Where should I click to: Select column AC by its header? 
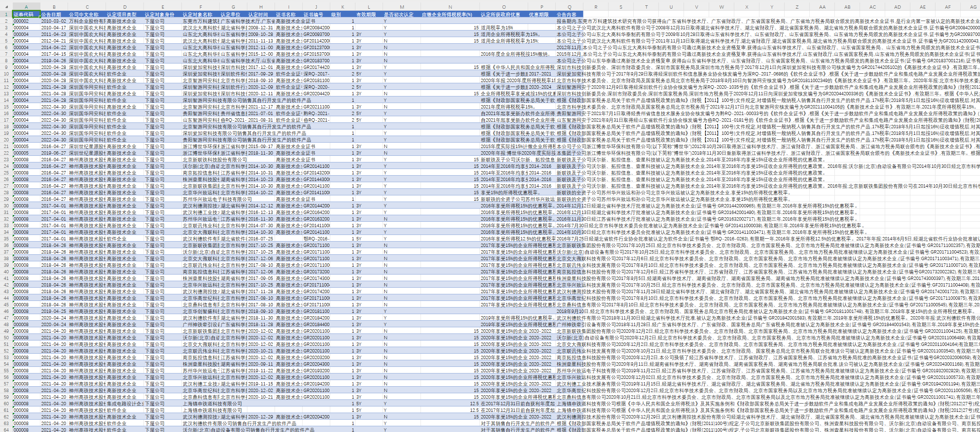[872, 7]
